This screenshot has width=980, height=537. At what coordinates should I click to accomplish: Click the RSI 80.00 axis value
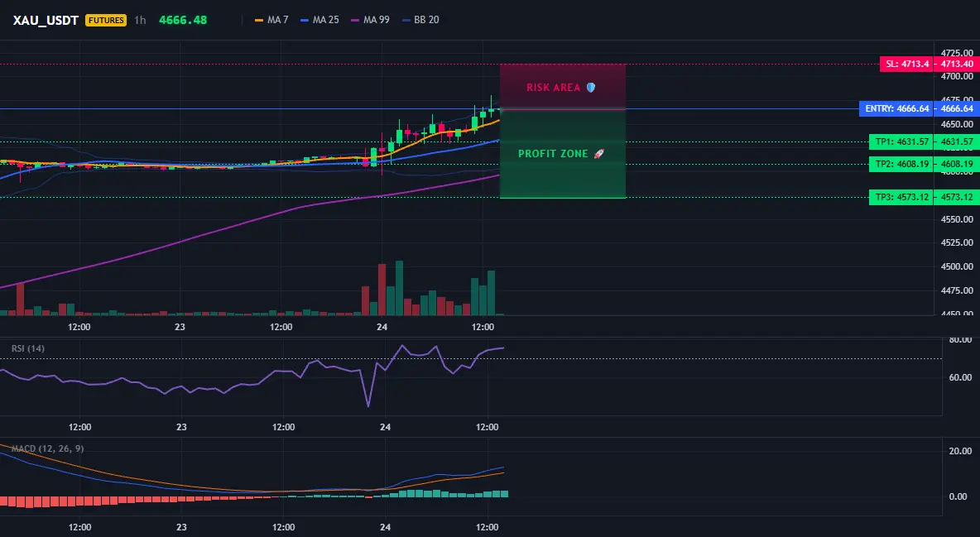(960, 340)
